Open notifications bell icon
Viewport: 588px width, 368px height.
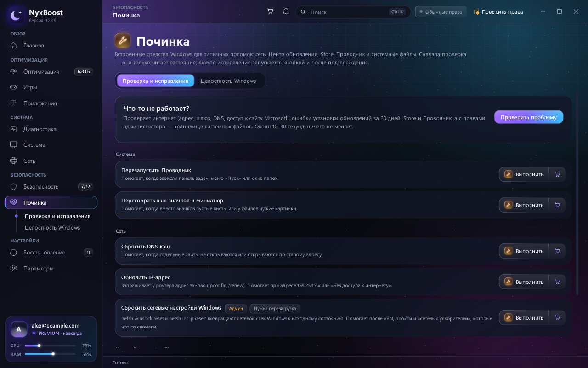pos(286,11)
